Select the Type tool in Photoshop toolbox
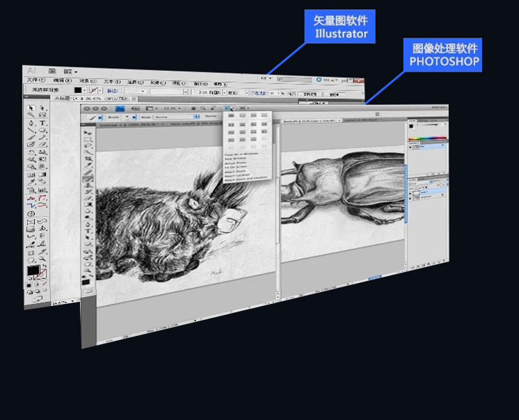 [88, 231]
